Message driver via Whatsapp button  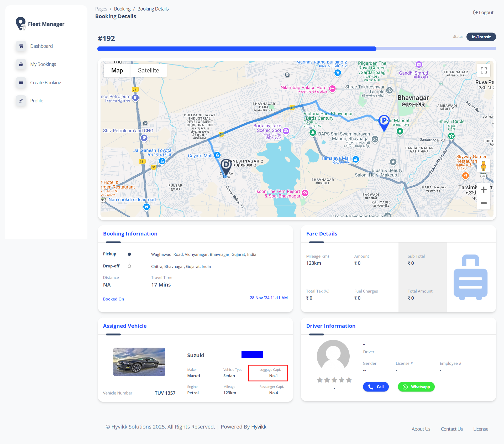point(416,387)
